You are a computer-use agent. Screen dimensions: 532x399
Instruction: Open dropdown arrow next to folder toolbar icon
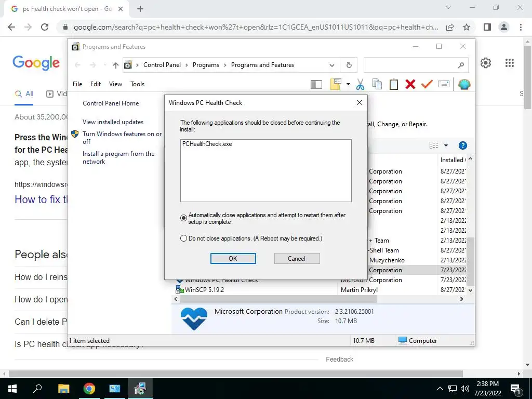point(348,84)
